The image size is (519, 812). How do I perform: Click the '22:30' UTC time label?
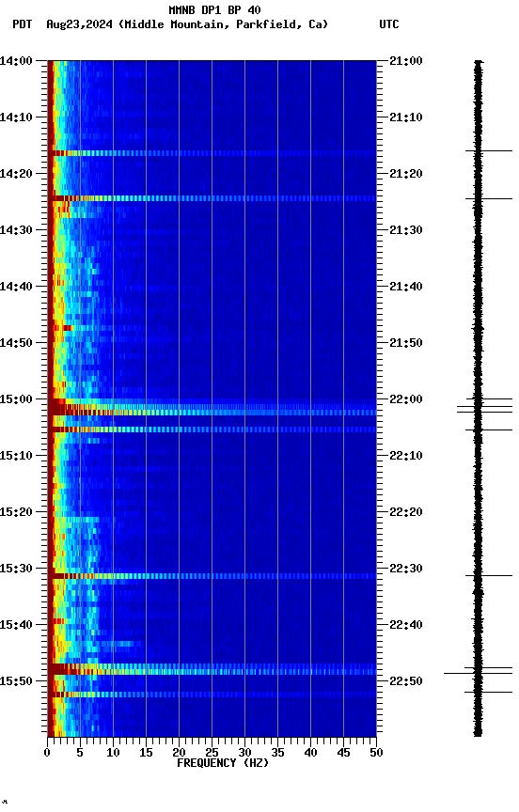pyautogui.click(x=406, y=569)
